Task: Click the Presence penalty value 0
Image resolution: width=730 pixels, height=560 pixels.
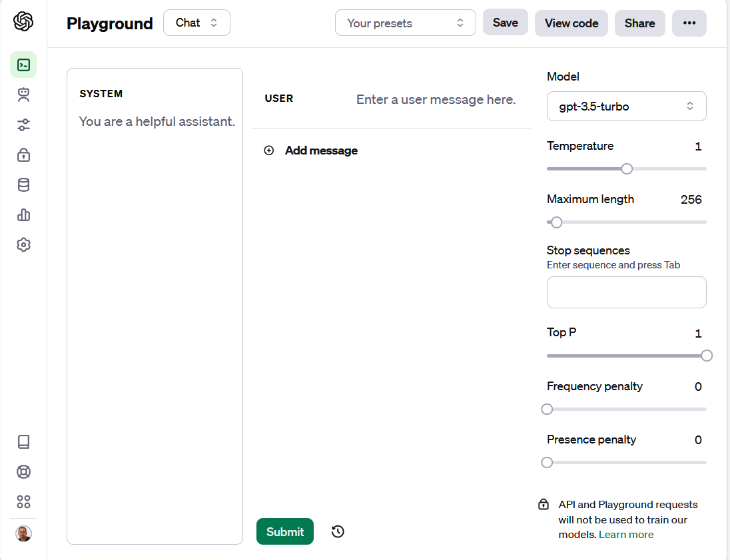Action: [698, 440]
